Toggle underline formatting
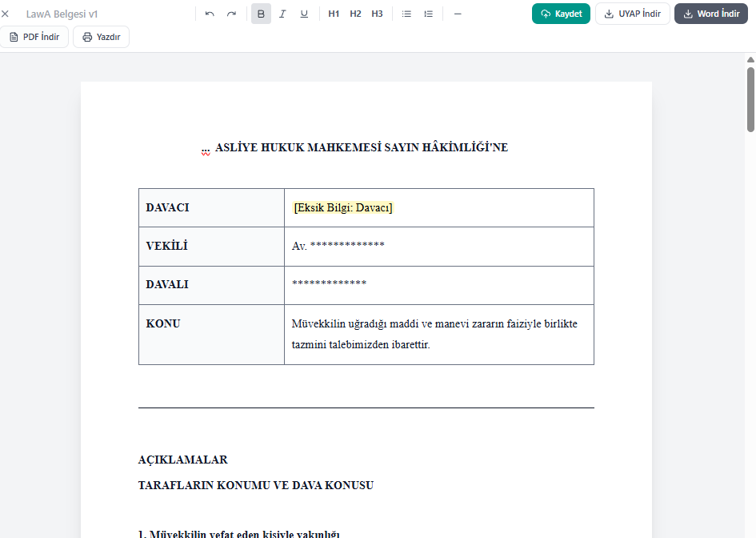The image size is (756, 538). 304,14
